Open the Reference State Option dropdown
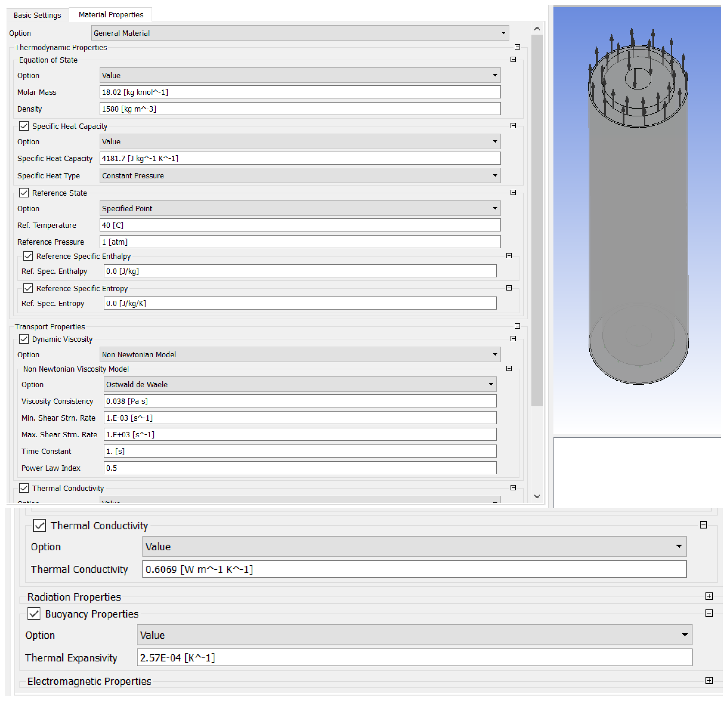Image resolution: width=728 pixels, height=701 pixels. pos(496,208)
